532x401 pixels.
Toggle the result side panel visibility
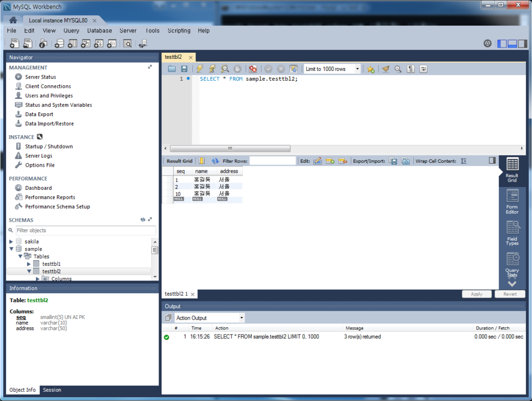point(492,161)
